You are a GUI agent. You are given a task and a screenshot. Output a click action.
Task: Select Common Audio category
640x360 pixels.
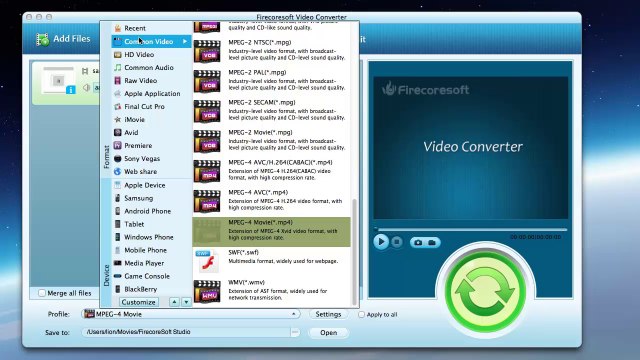tap(151, 67)
